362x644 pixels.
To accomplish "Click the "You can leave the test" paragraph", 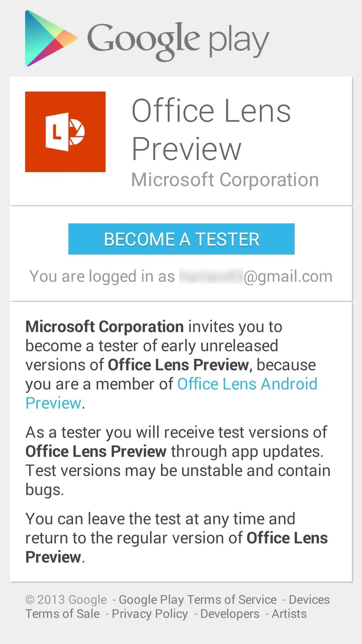I will coord(177,538).
